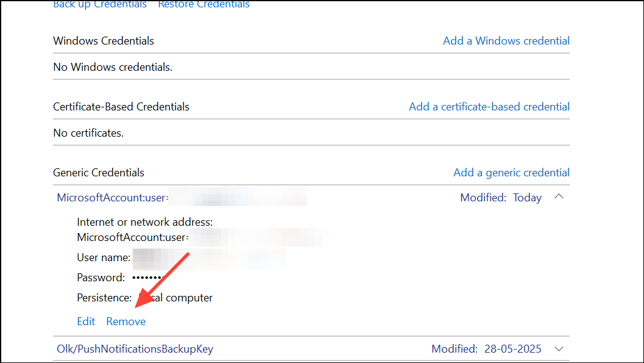The height and width of the screenshot is (363, 644).
Task: Click the User name value
Action: click(x=183, y=257)
